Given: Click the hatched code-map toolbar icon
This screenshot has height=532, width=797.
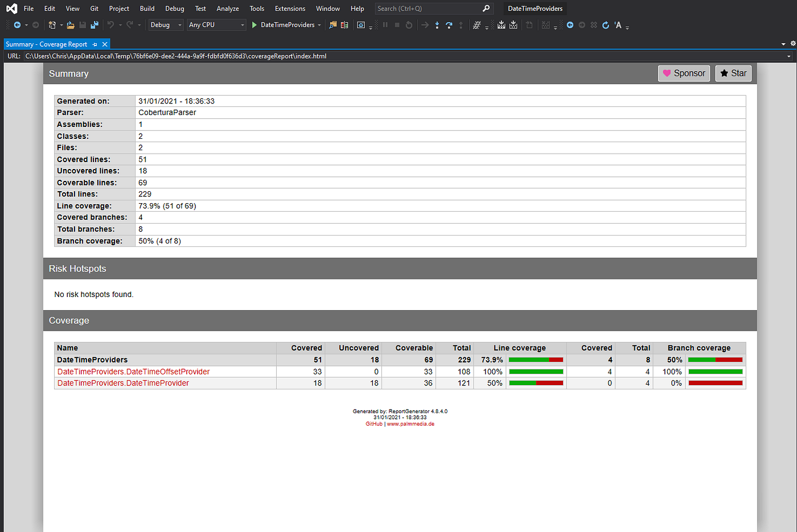Looking at the screenshot, I should tap(476, 25).
